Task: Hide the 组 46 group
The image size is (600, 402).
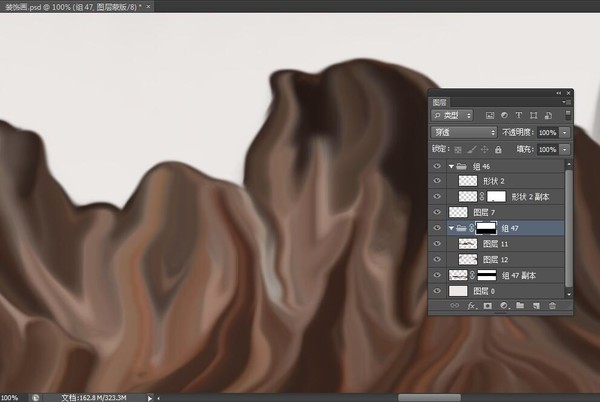Action: coord(437,166)
